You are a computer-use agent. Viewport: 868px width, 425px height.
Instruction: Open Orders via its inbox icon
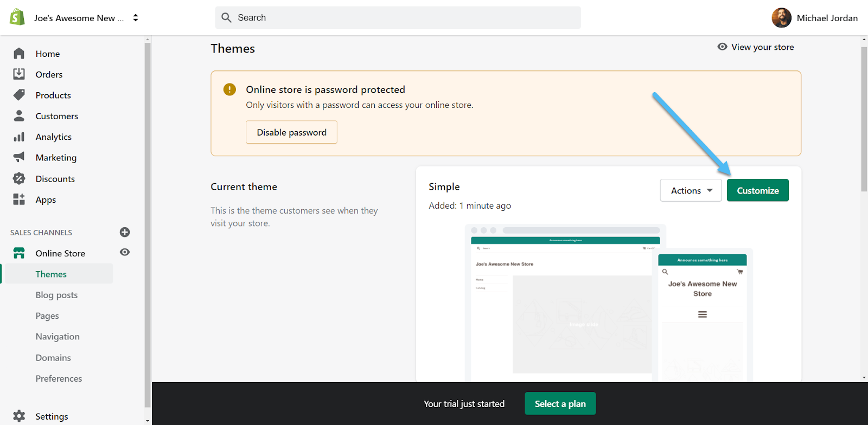[x=19, y=74]
